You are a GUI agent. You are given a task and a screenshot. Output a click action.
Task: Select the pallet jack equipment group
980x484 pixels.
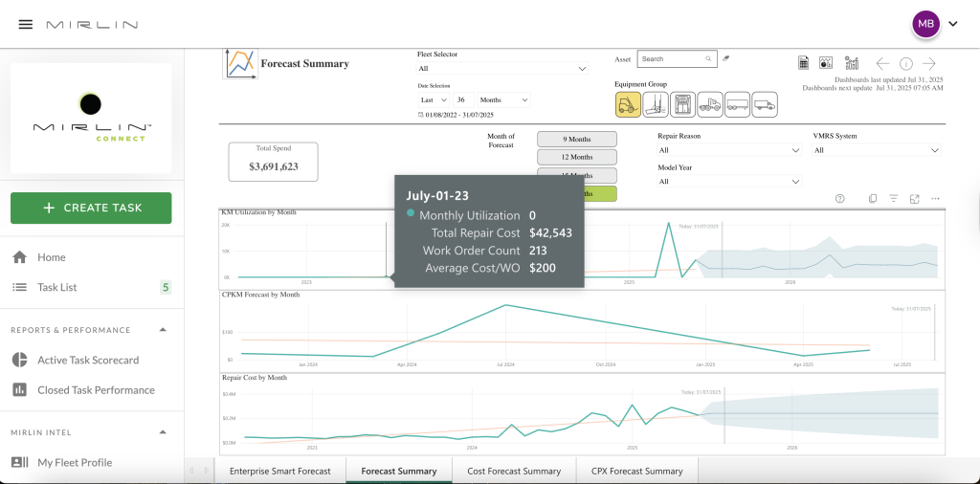(x=656, y=105)
